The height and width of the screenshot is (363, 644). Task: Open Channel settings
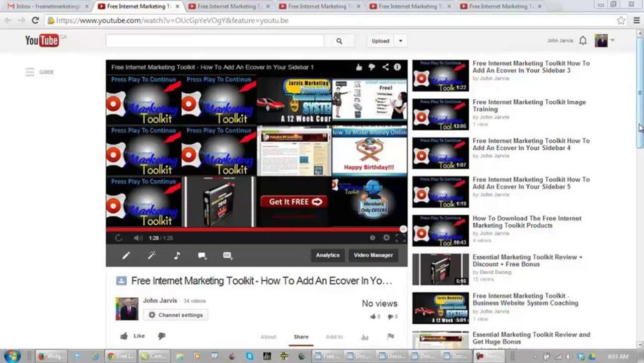(176, 315)
